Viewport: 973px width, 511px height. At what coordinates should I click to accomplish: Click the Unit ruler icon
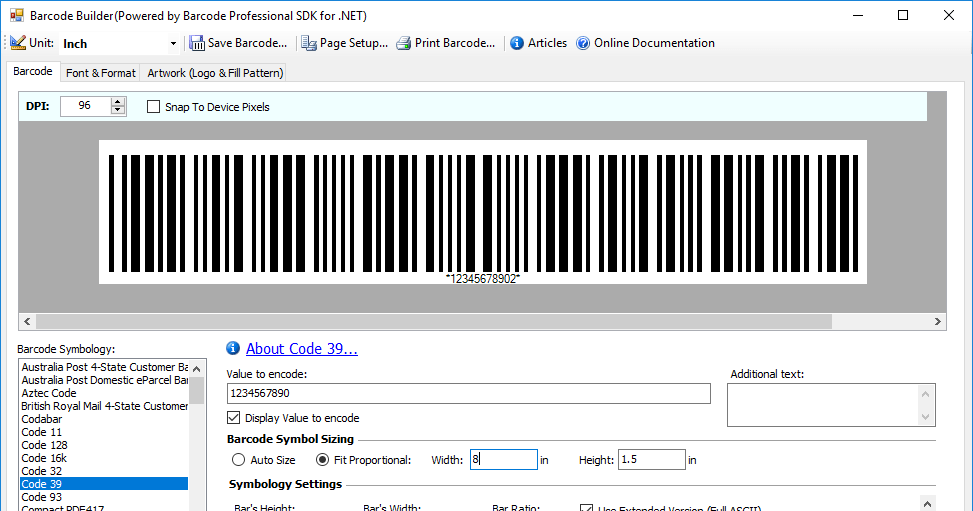point(18,43)
